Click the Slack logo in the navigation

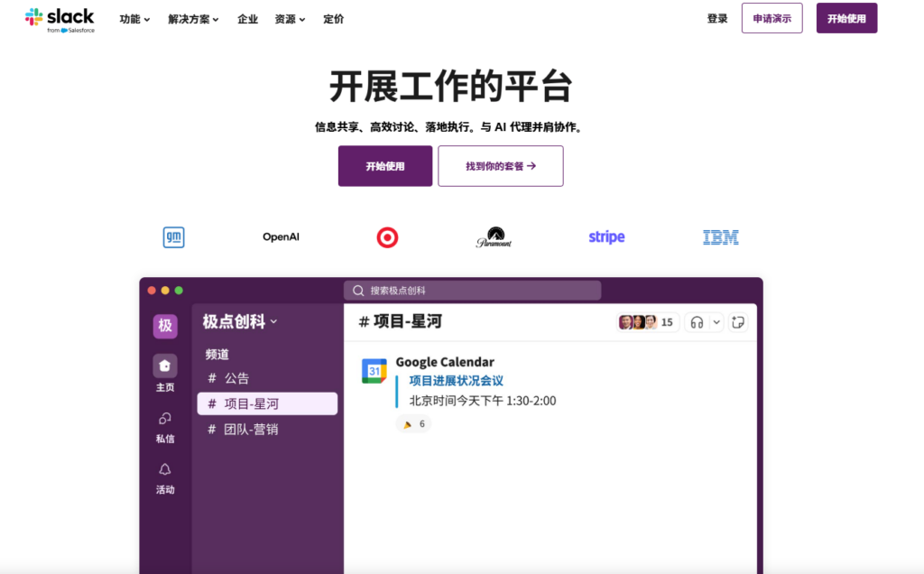[60, 18]
